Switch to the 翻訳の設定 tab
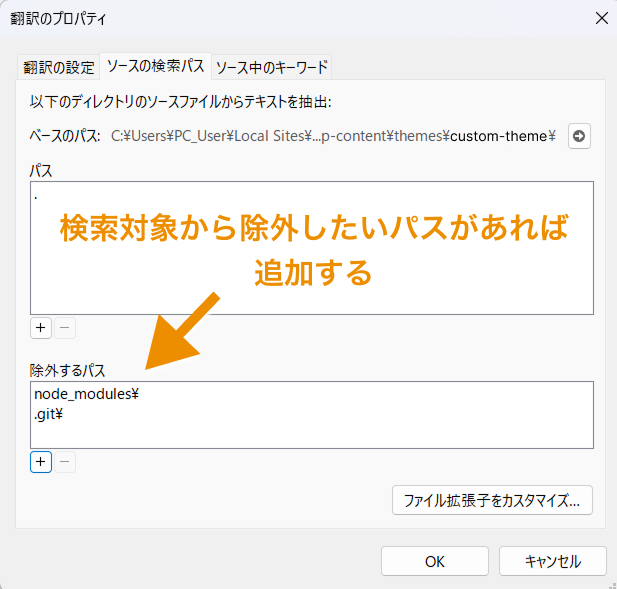Image resolution: width=617 pixels, height=589 pixels. [x=58, y=67]
